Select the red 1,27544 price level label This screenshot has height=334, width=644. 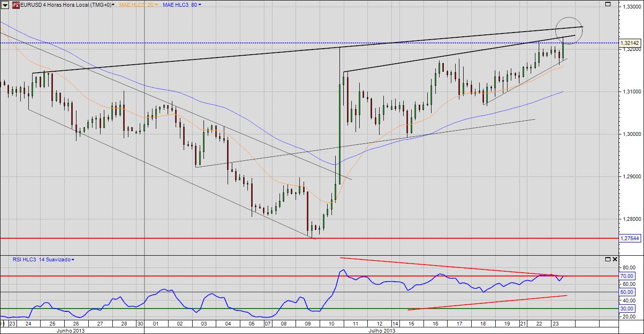click(x=630, y=238)
